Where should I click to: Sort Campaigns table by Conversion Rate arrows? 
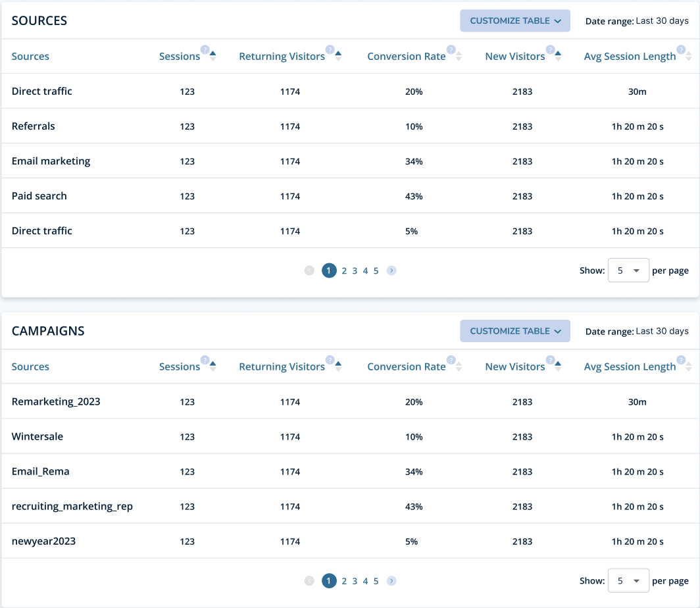(459, 366)
